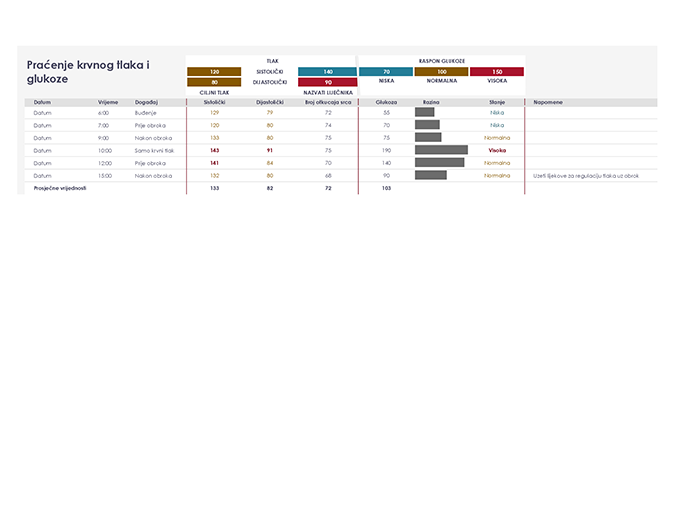This screenshot has height=520, width=675.
Task: Select the 'Prosječne vrijednosti' row label
Action: click(x=60, y=188)
